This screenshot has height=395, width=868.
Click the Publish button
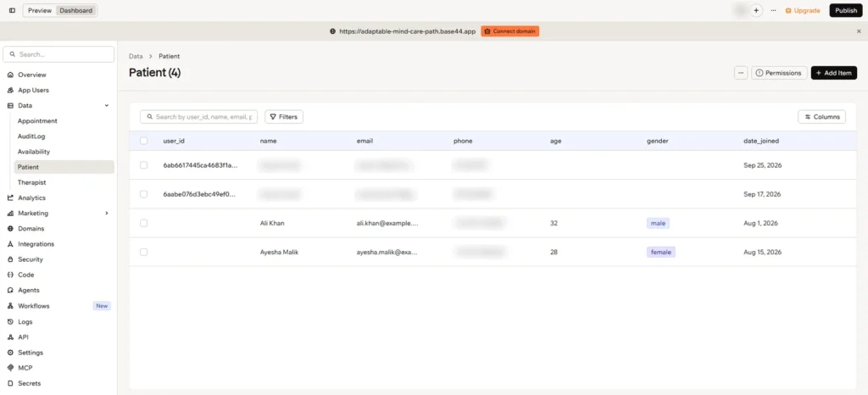(x=846, y=10)
